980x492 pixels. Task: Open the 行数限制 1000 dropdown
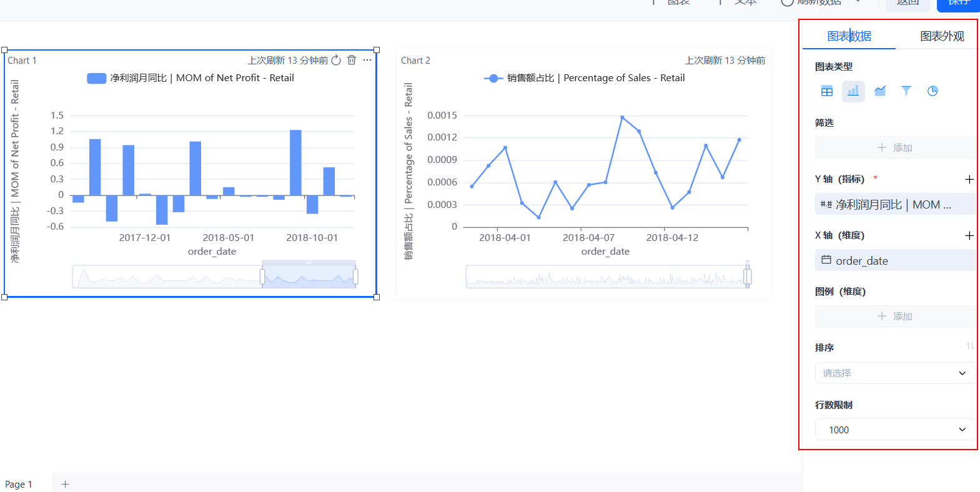tap(894, 430)
